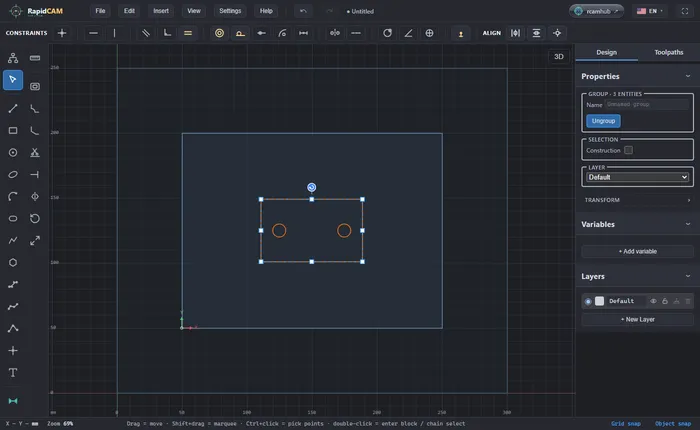Viewport: 700px width, 430px height.
Task: Collapse the Variables panel
Action: (688, 224)
